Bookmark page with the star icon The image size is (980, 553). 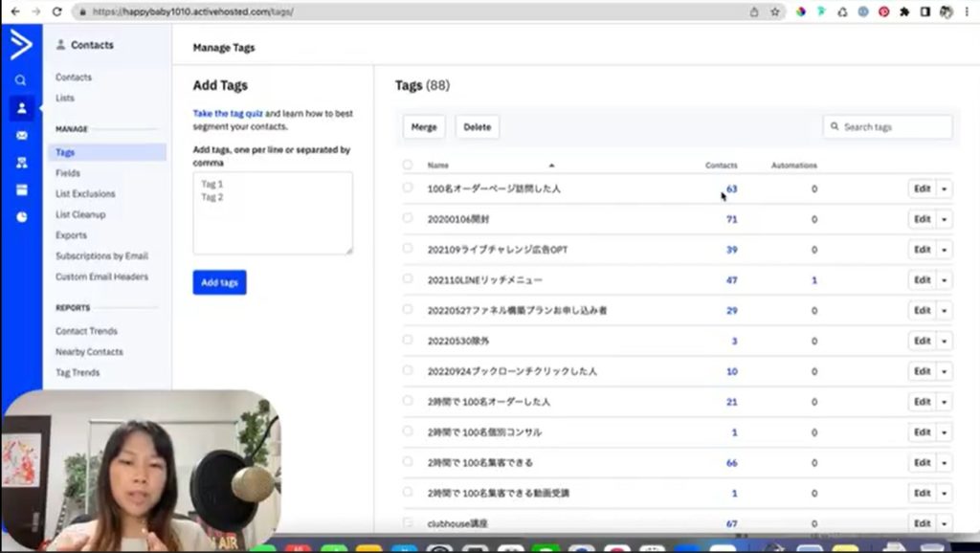[x=774, y=11]
